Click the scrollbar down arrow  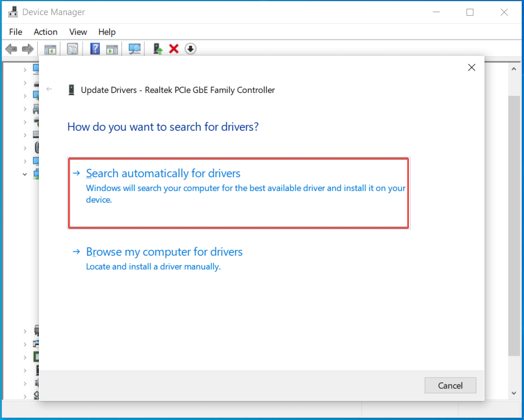pyautogui.click(x=514, y=393)
